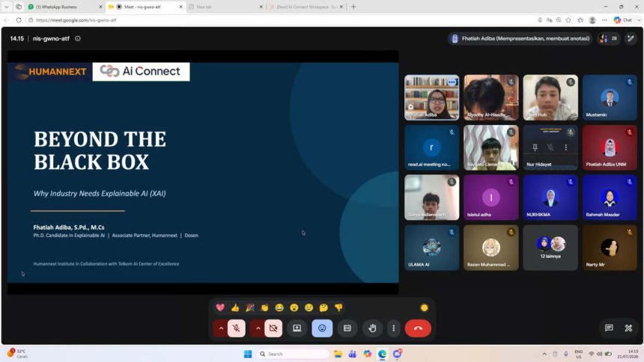Toggle the emoji reactions panel button
Viewport: 644px width, 362px height.
pyautogui.click(x=322, y=328)
